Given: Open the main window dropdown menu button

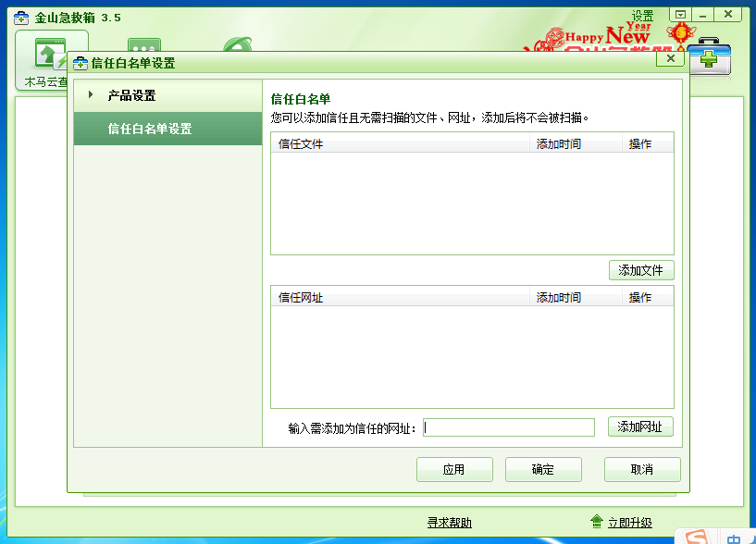Looking at the screenshot, I should tap(681, 15).
